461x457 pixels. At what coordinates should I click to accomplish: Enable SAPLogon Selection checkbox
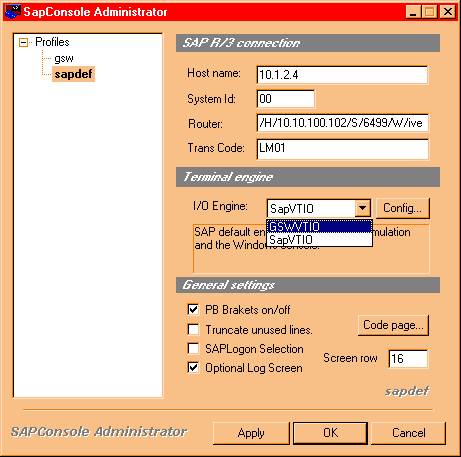coord(193,348)
